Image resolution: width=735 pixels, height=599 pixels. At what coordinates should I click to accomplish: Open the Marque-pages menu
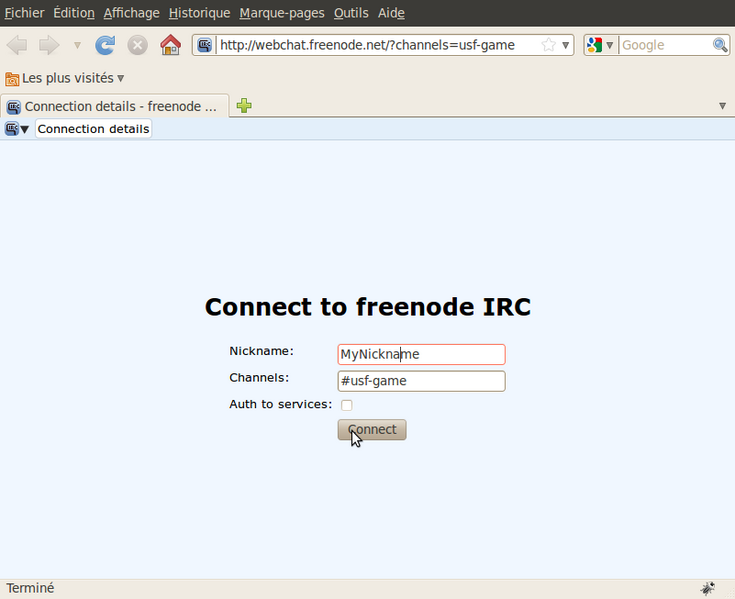[282, 13]
